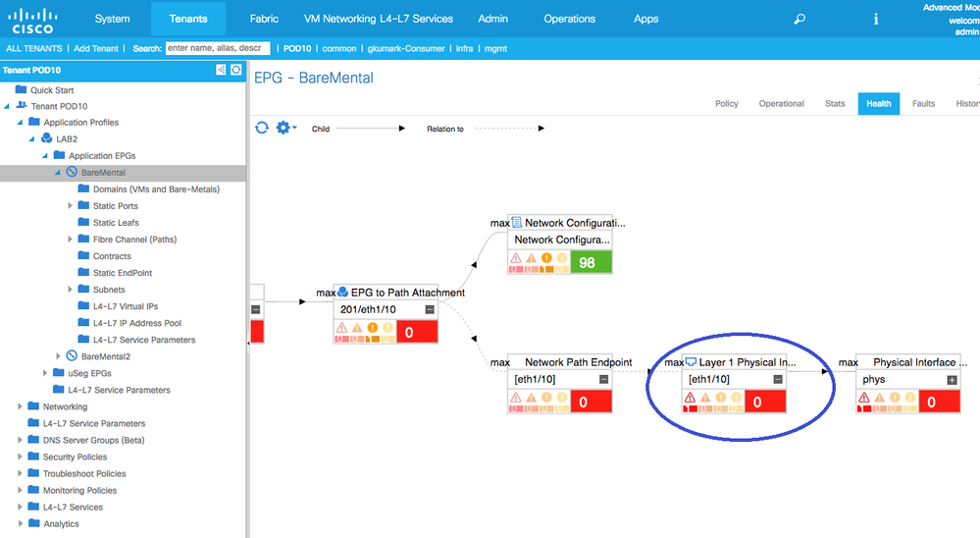Click the Network Configuration node icon

[517, 222]
